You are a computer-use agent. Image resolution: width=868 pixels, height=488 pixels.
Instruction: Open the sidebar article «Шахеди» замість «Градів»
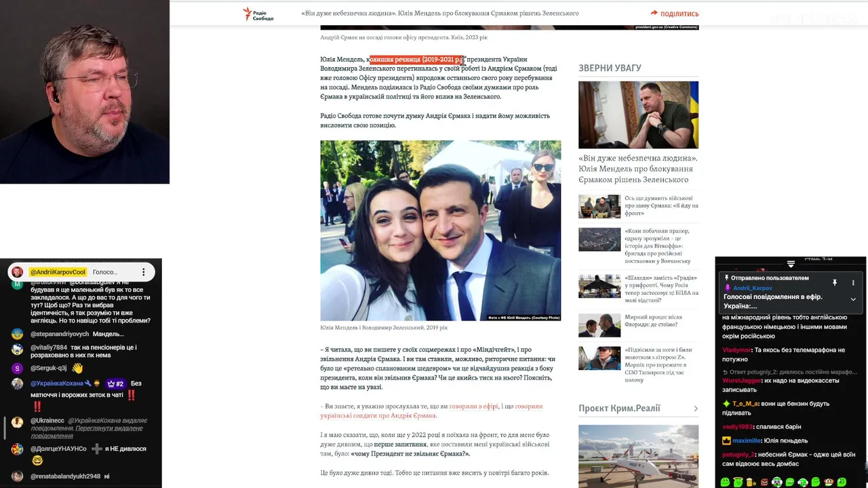tap(661, 289)
